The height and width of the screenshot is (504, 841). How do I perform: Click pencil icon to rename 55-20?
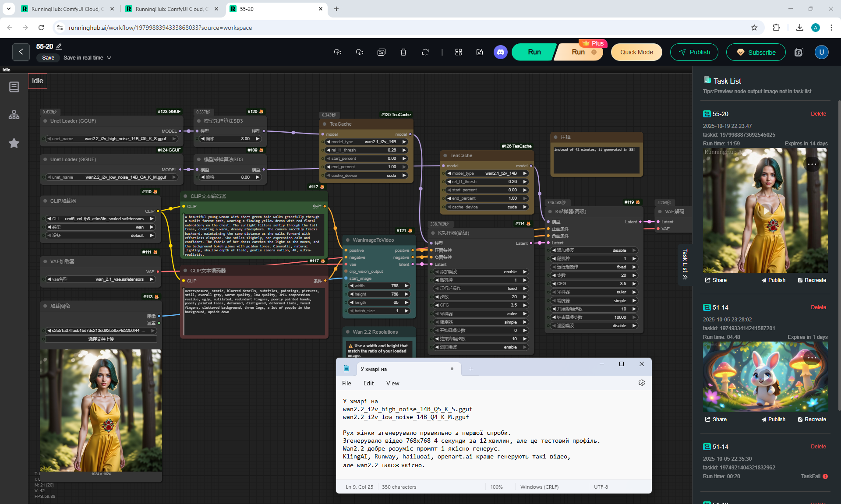pos(59,46)
